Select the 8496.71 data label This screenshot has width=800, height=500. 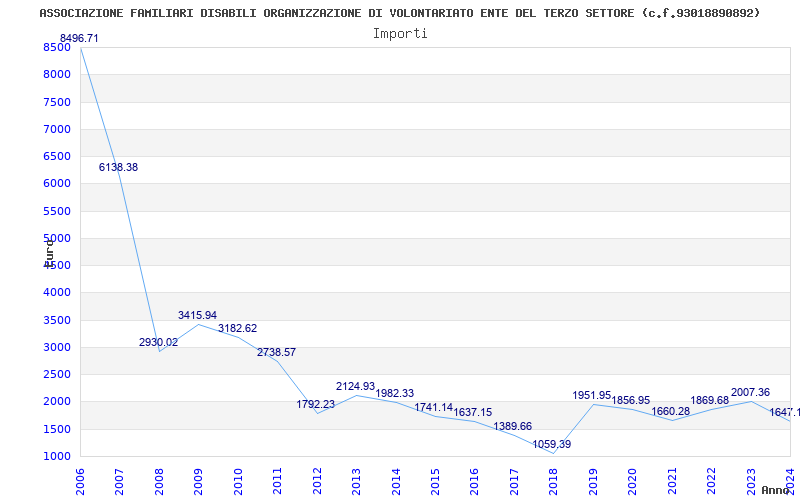79,38
